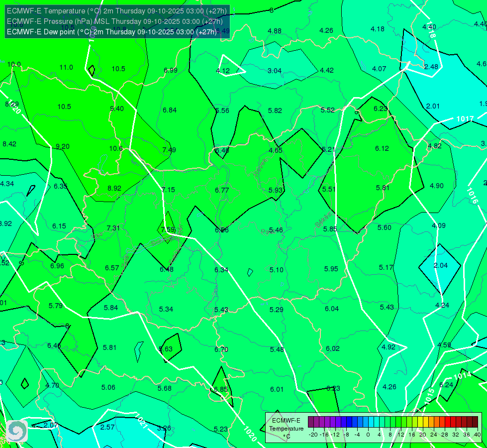Click the swirl logo icon in the corner
The width and height of the screenshot is (487, 448).
[x=16, y=431]
